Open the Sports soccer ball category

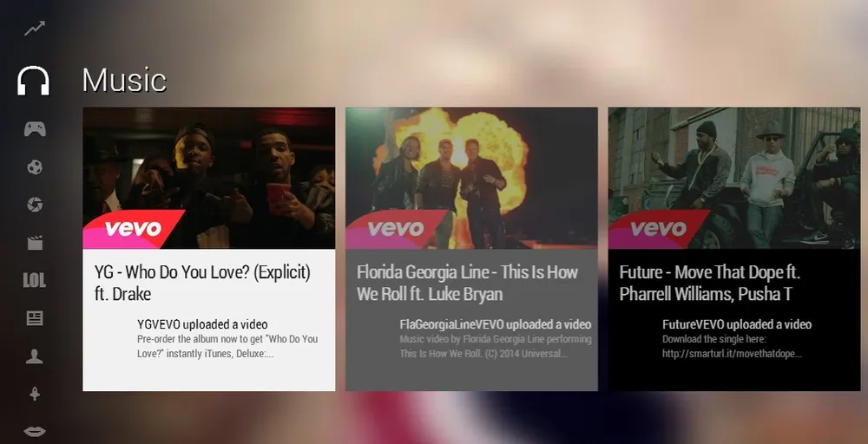pyautogui.click(x=35, y=167)
